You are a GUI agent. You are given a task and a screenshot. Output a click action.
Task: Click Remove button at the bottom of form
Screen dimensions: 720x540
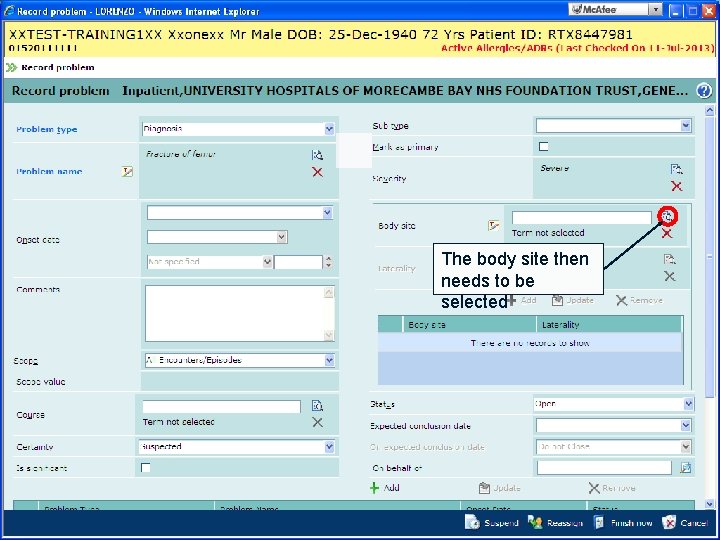[x=612, y=488]
